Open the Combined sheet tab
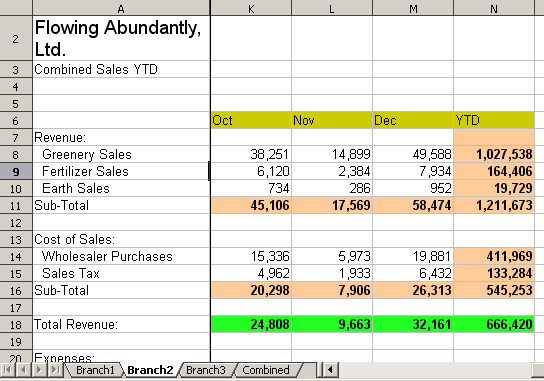 [266, 370]
